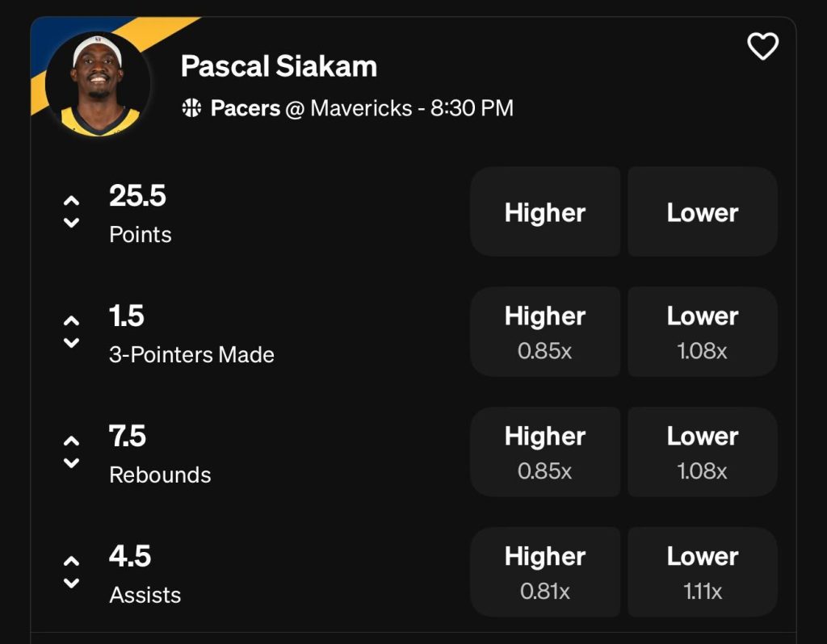
Task: Decrease the Assists line
Action: [71, 584]
